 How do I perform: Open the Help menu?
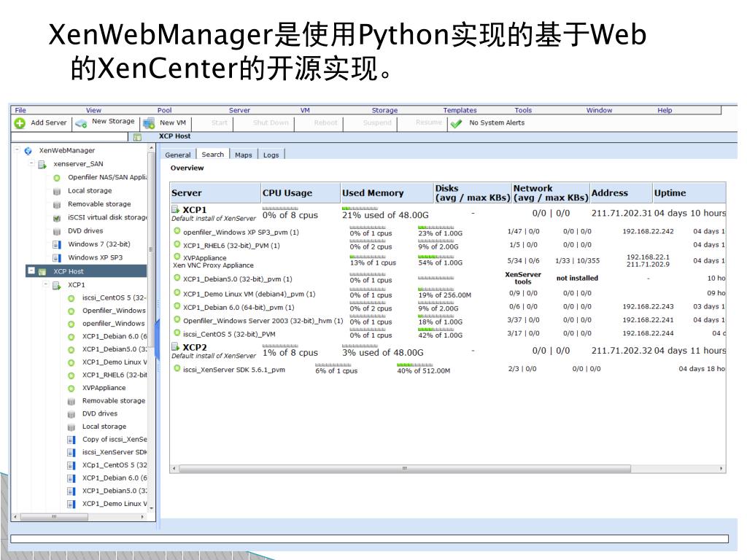coord(665,110)
